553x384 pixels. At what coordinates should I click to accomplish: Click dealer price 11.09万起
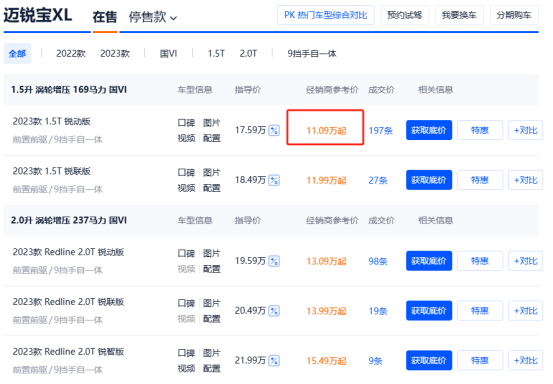coord(326,131)
